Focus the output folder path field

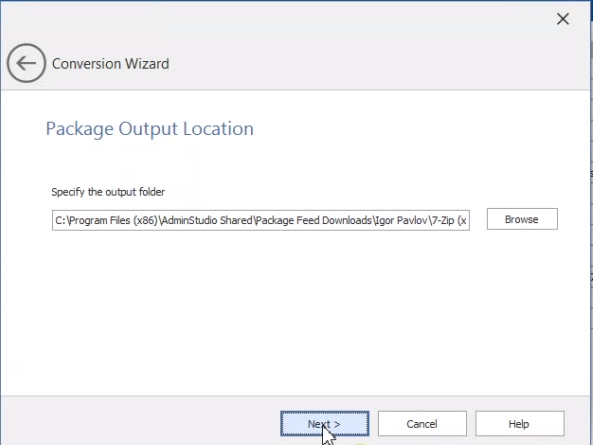261,220
